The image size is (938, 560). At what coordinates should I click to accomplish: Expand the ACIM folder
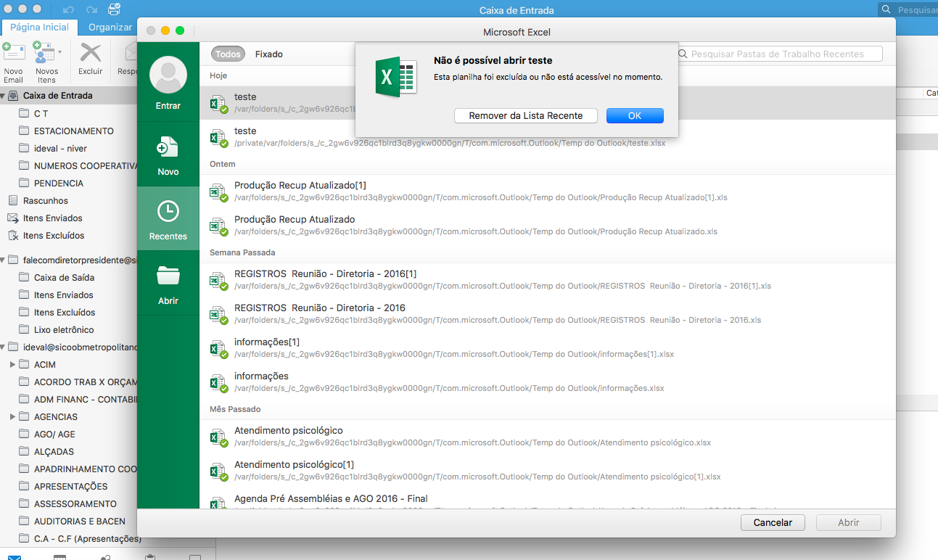12,365
